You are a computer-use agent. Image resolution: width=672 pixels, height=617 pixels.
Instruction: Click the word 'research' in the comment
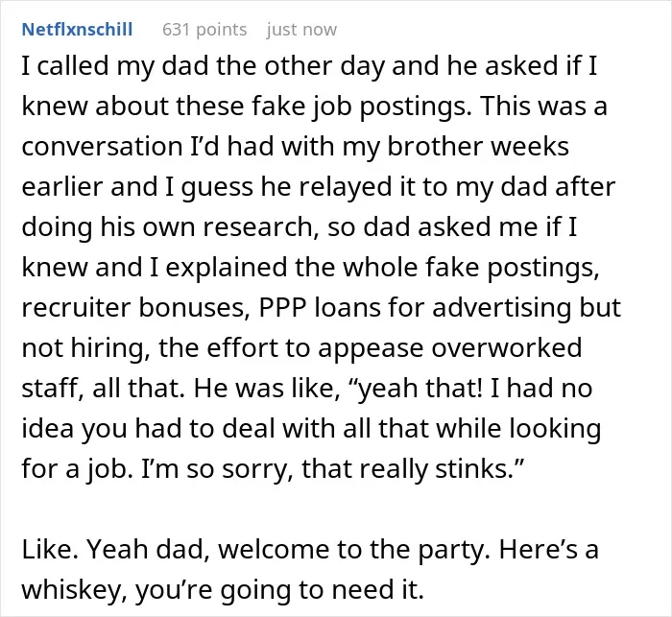pos(258,226)
